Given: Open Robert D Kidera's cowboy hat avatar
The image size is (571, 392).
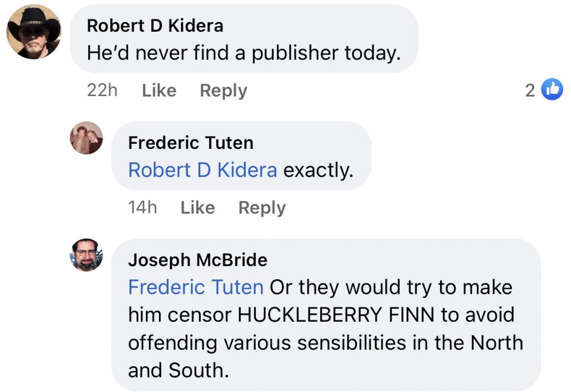Looking at the screenshot, I should (x=33, y=32).
